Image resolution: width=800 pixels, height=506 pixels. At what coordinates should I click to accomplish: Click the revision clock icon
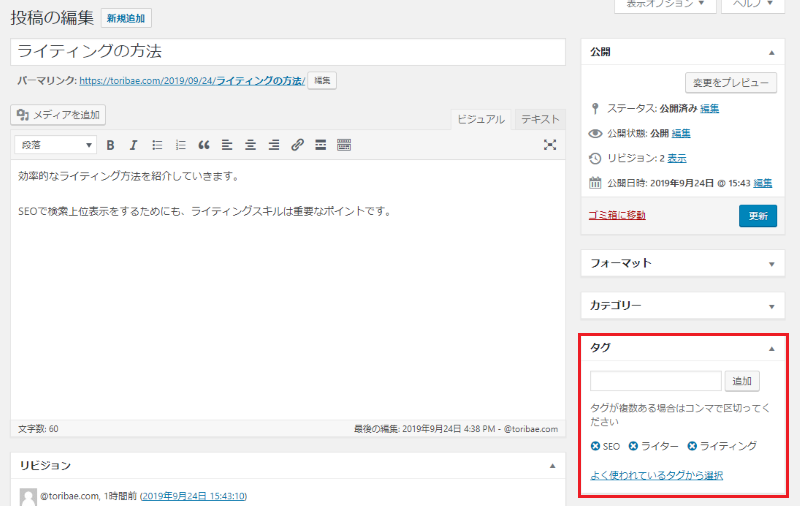pyautogui.click(x=595, y=159)
